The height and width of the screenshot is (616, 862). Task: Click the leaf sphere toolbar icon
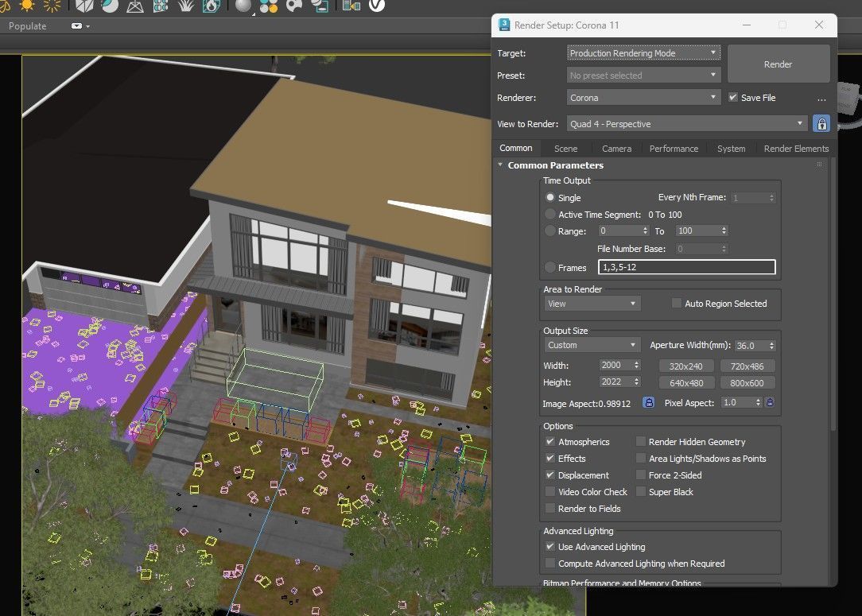pos(110,6)
